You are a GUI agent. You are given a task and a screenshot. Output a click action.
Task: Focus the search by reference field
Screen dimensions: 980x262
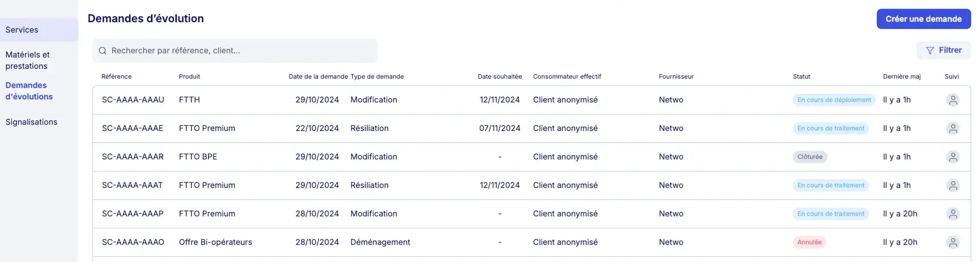tap(239, 51)
